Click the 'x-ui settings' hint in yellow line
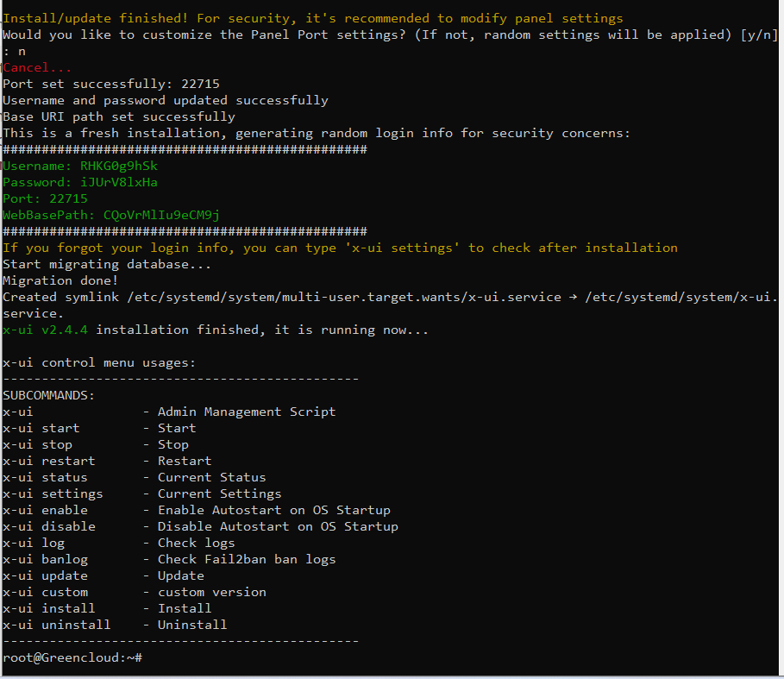The width and height of the screenshot is (784, 679). (x=402, y=248)
